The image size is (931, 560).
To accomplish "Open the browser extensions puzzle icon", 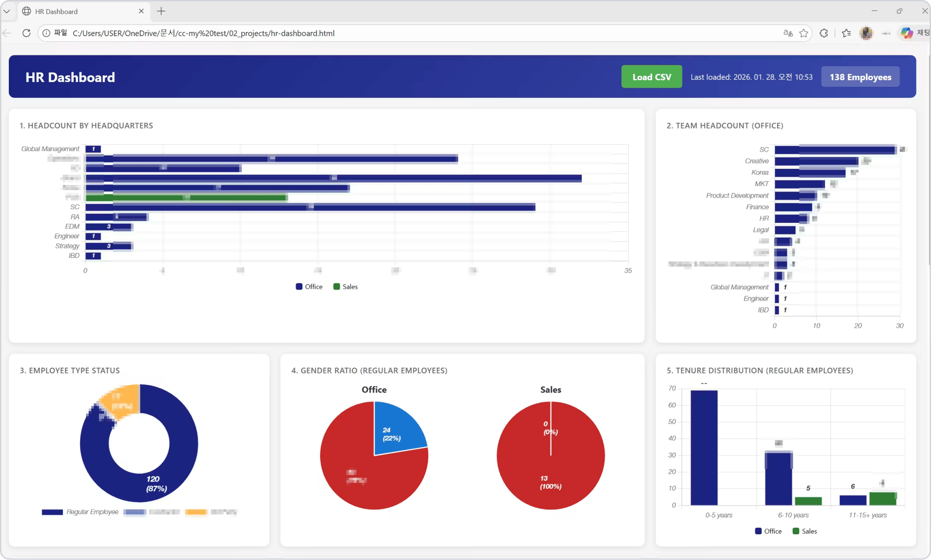I will tap(824, 33).
